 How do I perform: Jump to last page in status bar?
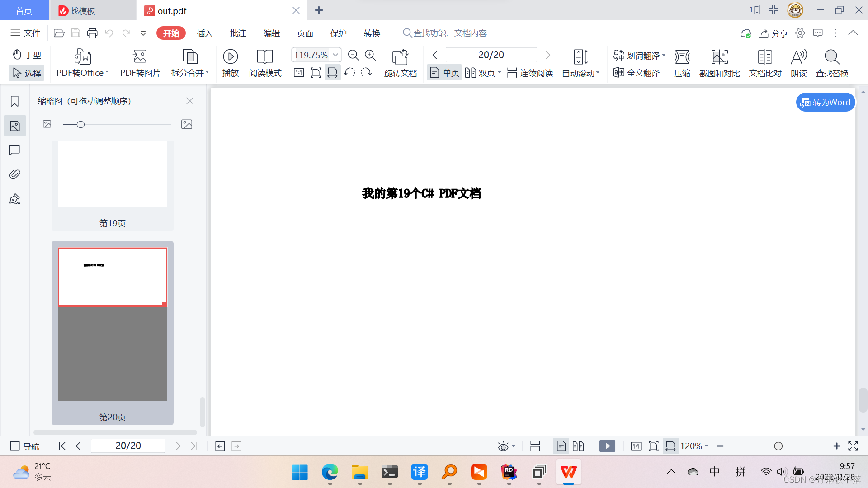[194, 446]
